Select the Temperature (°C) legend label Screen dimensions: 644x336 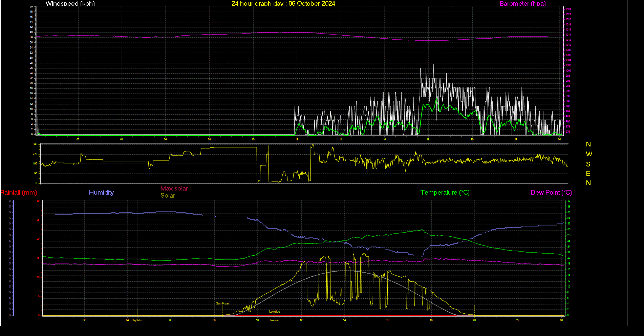point(445,192)
